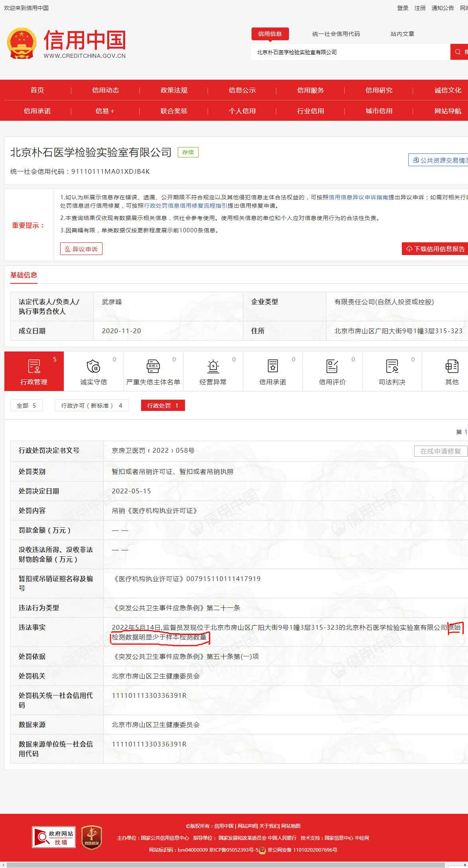Click the 在线申请修复 button
Screen dimensions: 468x868
coord(440,451)
